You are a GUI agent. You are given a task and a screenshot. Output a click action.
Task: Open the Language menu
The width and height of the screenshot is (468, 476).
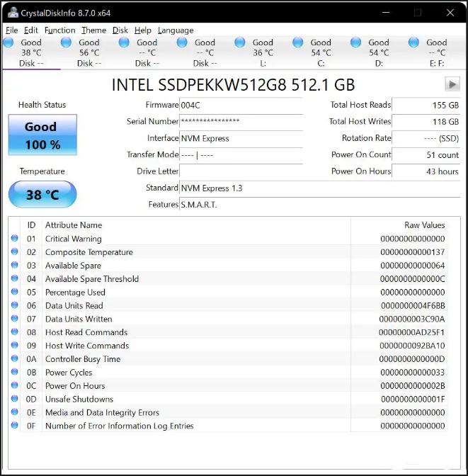click(176, 30)
